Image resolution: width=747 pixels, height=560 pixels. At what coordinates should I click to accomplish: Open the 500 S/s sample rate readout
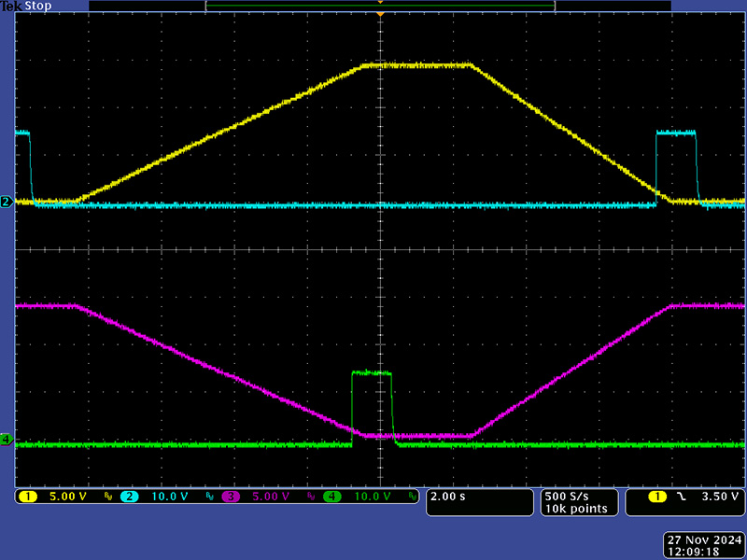pos(565,495)
